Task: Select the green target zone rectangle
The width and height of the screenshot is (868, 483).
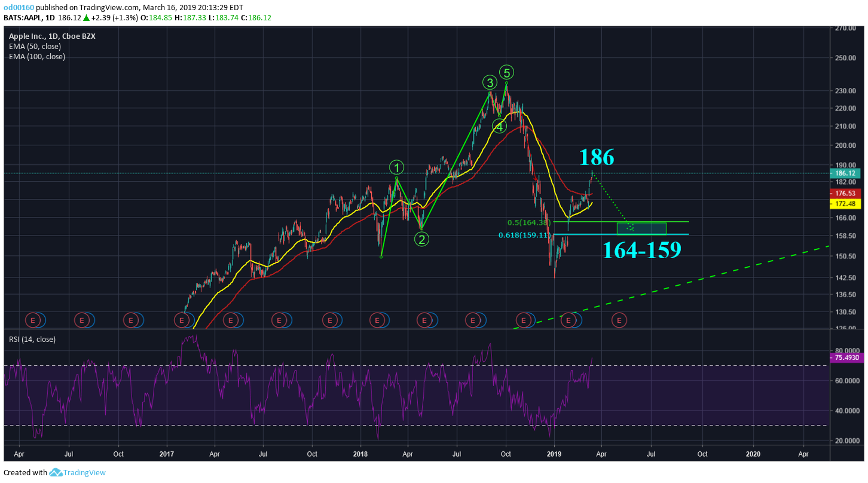Action: point(641,228)
